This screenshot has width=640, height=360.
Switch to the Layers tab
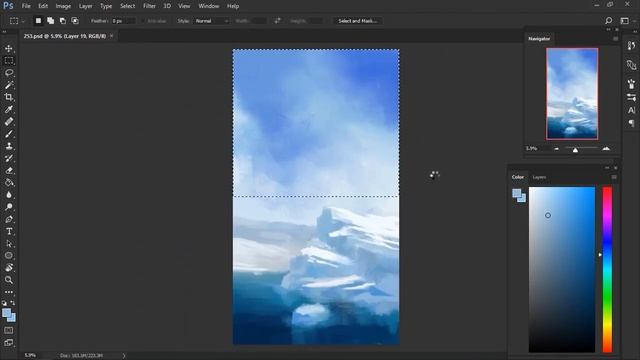[x=539, y=177]
